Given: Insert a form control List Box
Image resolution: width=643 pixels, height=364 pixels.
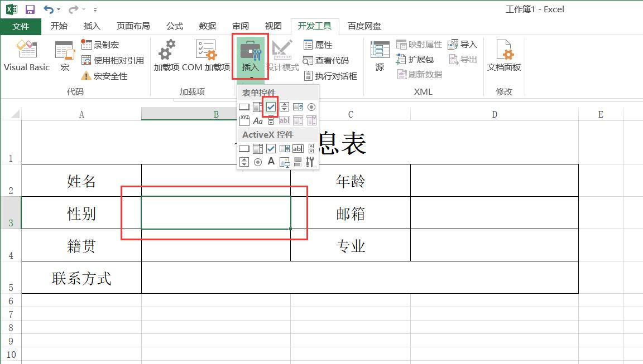Looking at the screenshot, I should tap(297, 107).
